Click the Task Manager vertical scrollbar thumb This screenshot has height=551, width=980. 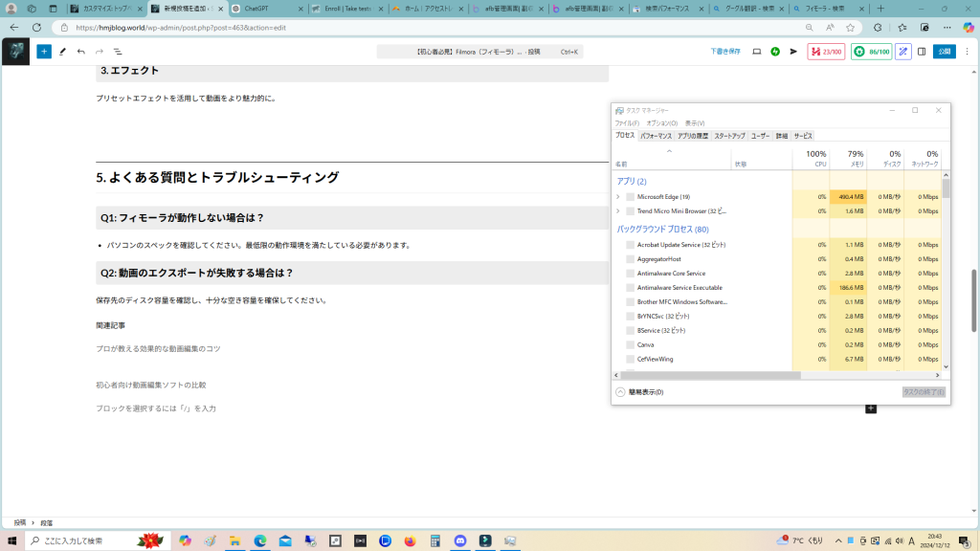coord(946,187)
